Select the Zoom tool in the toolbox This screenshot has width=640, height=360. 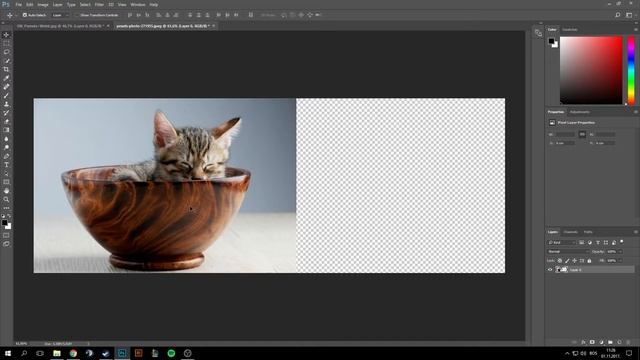(6, 199)
